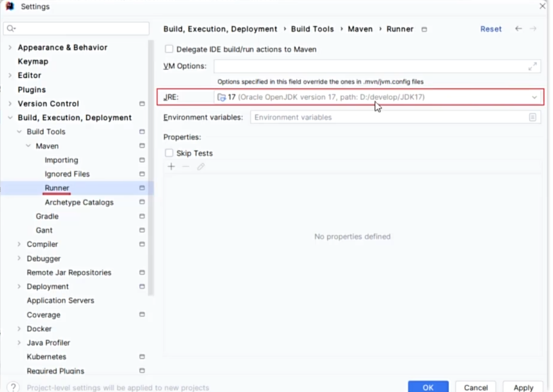Click the expand VM Options field icon

pyautogui.click(x=533, y=66)
